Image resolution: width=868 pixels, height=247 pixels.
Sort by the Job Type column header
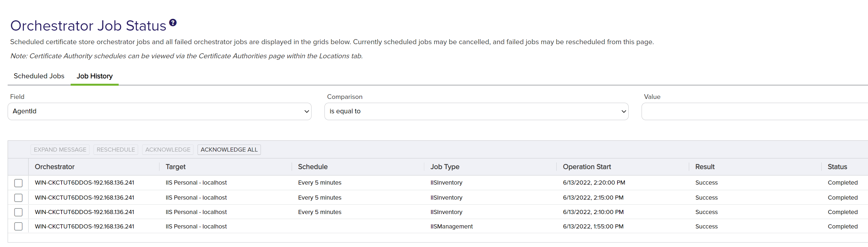(445, 167)
